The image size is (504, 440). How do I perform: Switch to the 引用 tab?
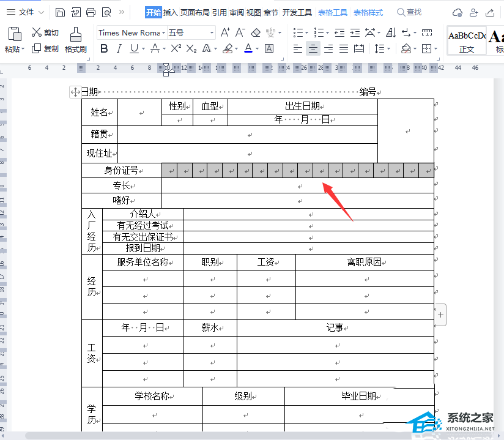coord(220,12)
